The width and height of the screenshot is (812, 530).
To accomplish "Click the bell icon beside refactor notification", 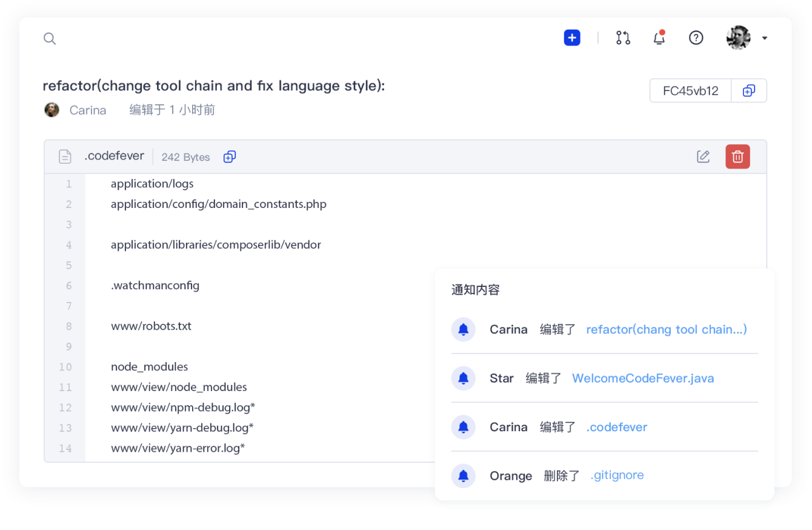I will point(464,329).
